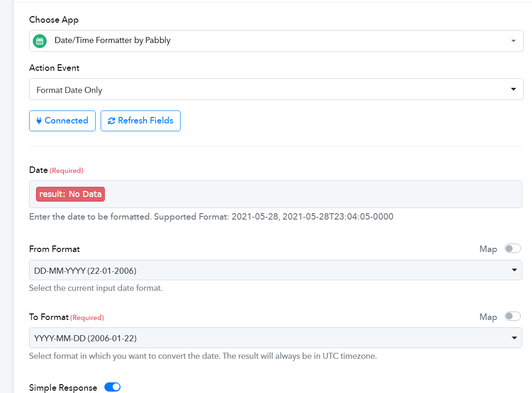Open the Choose App dropdown
Screen dimensions: 532x393
(276, 41)
